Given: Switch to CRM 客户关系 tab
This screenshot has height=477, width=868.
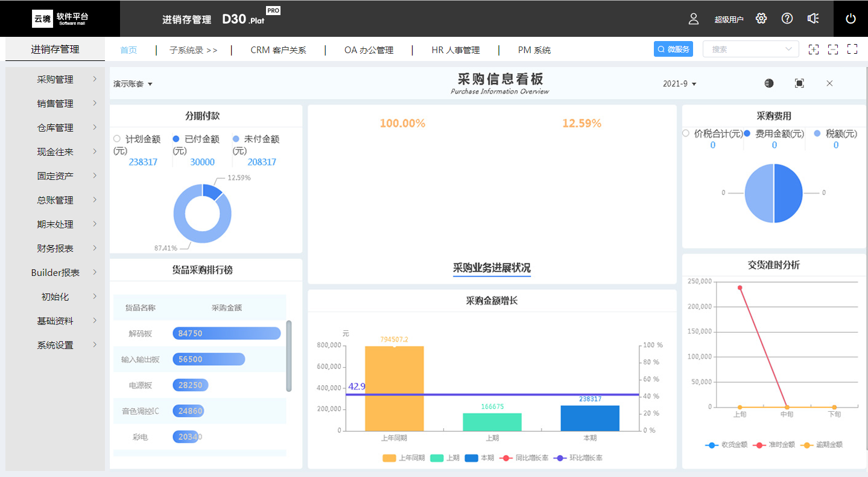Looking at the screenshot, I should (278, 50).
